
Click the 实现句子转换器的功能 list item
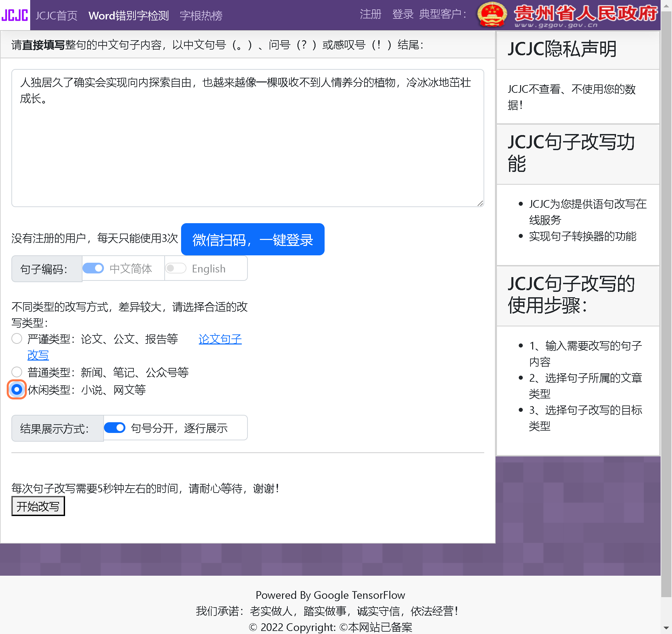[582, 236]
